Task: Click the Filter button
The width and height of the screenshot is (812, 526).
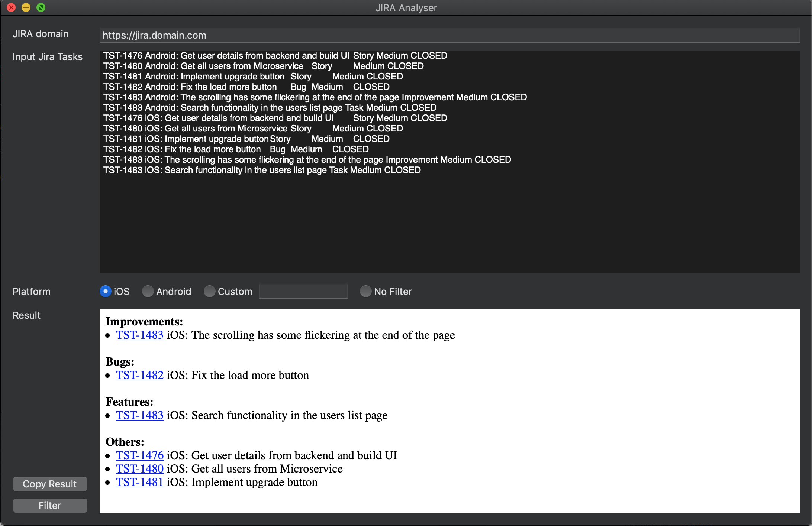Action: 50,506
